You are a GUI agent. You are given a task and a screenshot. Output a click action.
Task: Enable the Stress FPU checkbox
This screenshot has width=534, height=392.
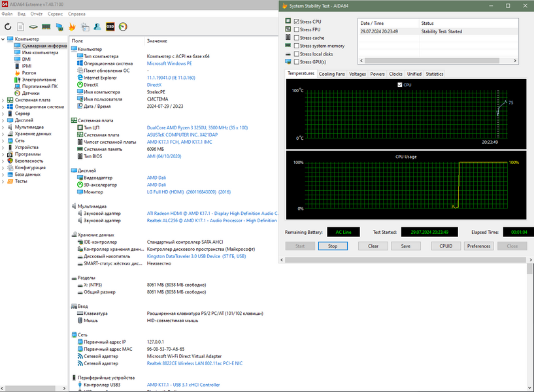click(297, 29)
